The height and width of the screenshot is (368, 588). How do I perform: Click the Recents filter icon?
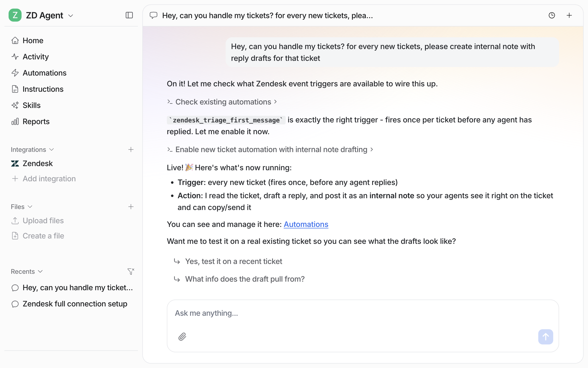131,271
